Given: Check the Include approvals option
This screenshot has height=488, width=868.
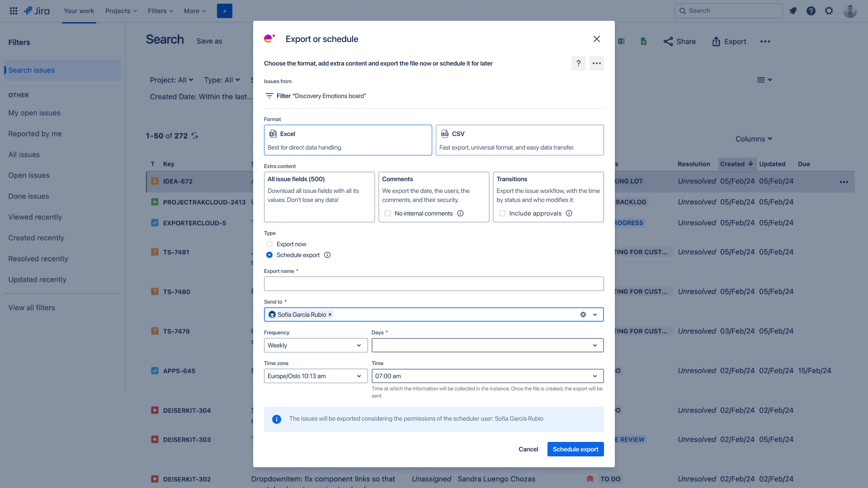Looking at the screenshot, I should pyautogui.click(x=502, y=213).
